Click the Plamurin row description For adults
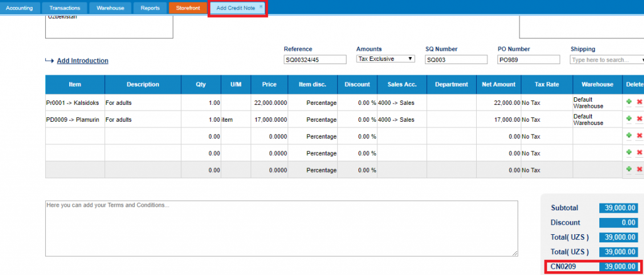This screenshot has height=275, width=644. [x=143, y=120]
